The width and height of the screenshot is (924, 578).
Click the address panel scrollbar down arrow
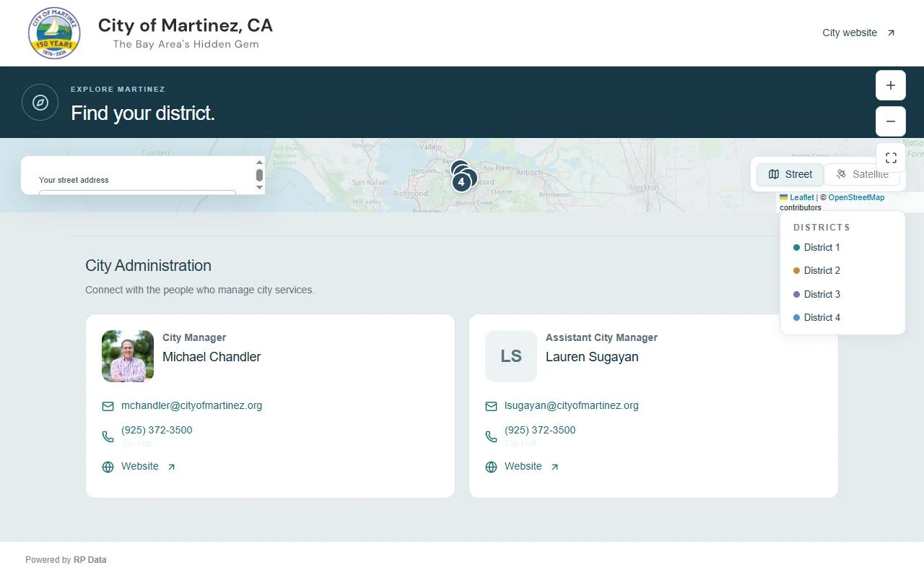pyautogui.click(x=260, y=188)
